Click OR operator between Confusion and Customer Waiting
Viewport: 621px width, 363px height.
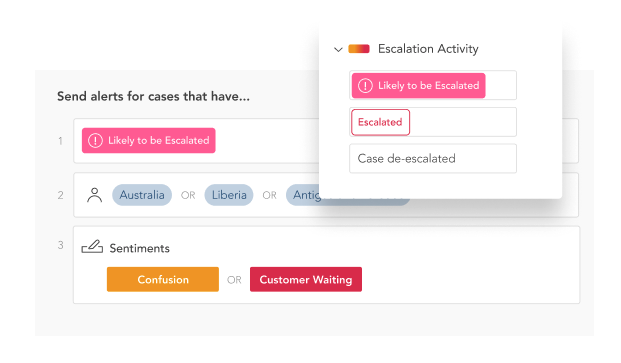(234, 280)
